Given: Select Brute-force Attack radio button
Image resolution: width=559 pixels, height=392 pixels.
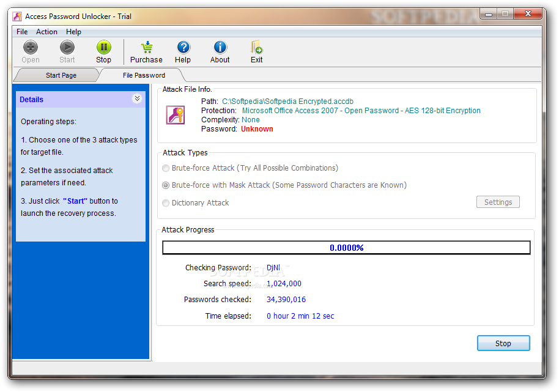Looking at the screenshot, I should coord(166,168).
